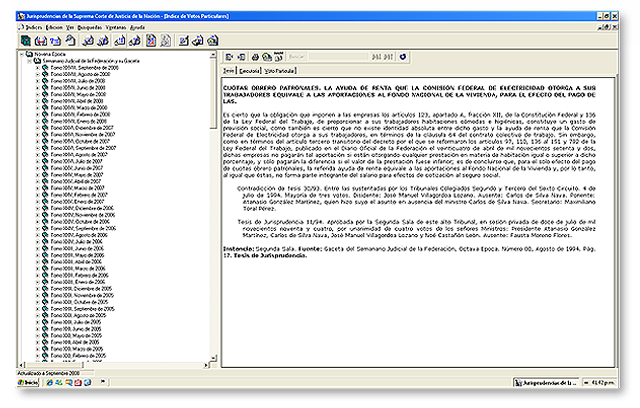Image resolution: width=640 pixels, height=408 pixels.
Task: Click the greyed-out document toolbar icon
Action: [165, 40]
